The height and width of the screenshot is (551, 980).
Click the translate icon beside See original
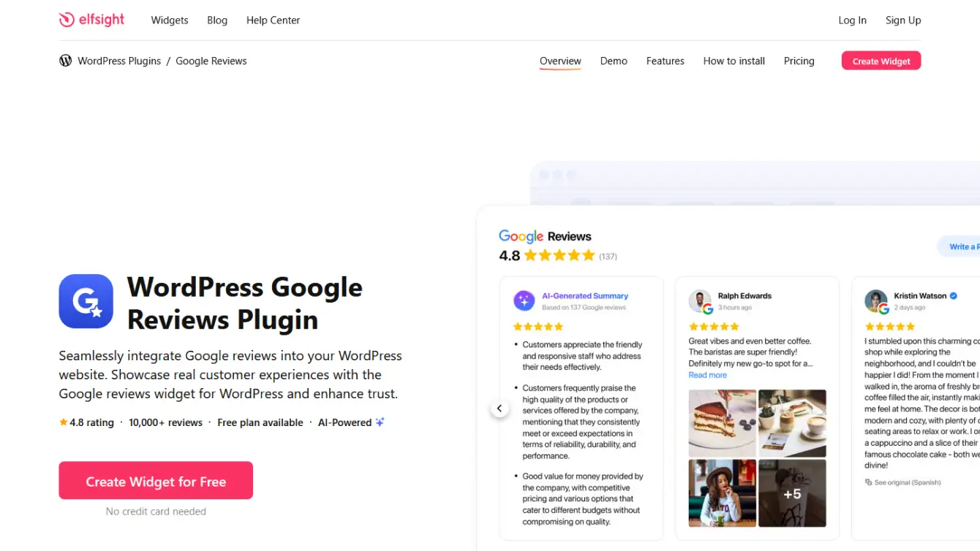tap(868, 482)
